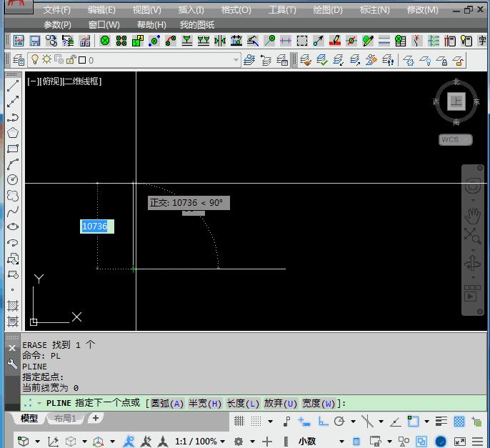Open the annotation scale 1:1 dropdown

[221, 442]
